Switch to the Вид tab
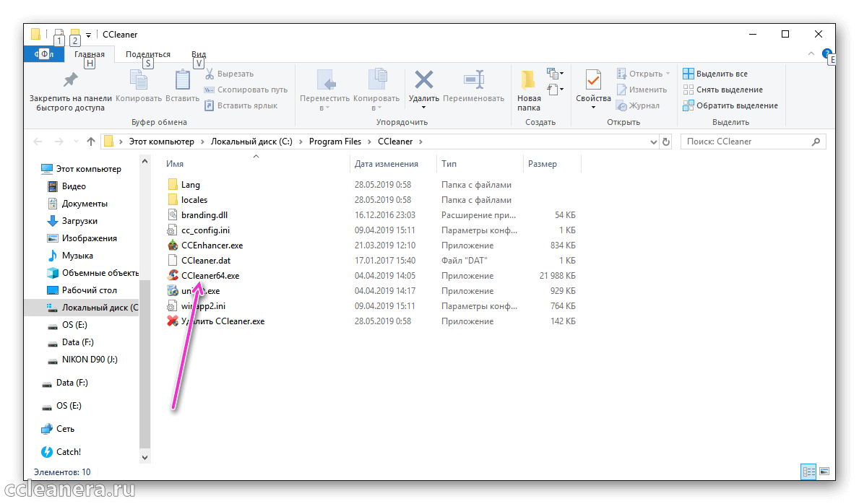Image resolution: width=859 pixels, height=504 pixels. (x=199, y=54)
